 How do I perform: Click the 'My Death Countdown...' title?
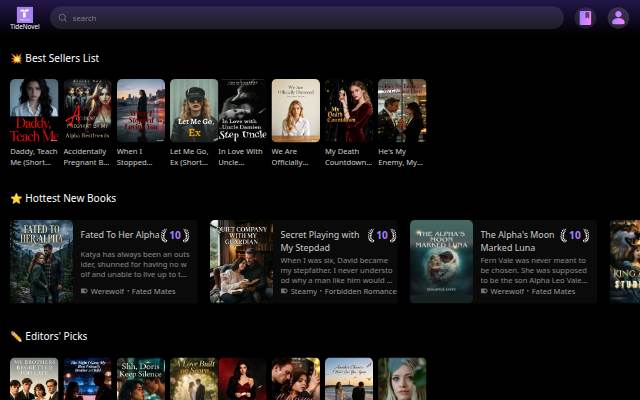tap(349, 157)
